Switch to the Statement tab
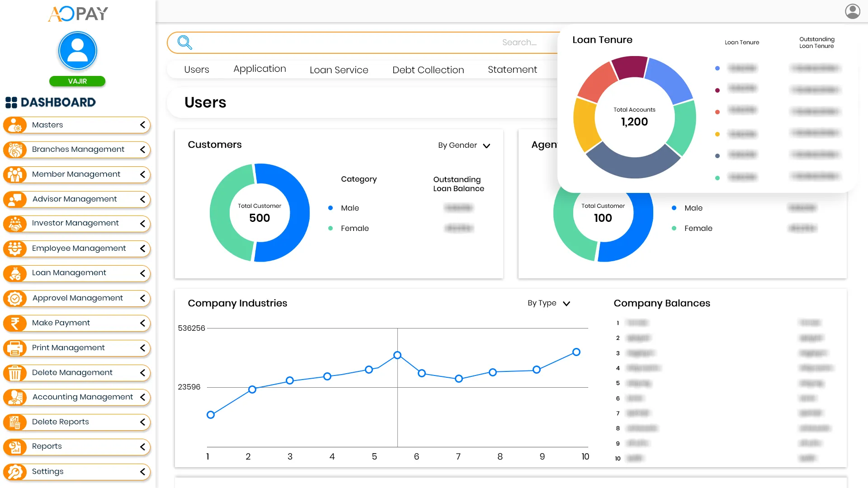The width and height of the screenshot is (868, 488). point(512,70)
